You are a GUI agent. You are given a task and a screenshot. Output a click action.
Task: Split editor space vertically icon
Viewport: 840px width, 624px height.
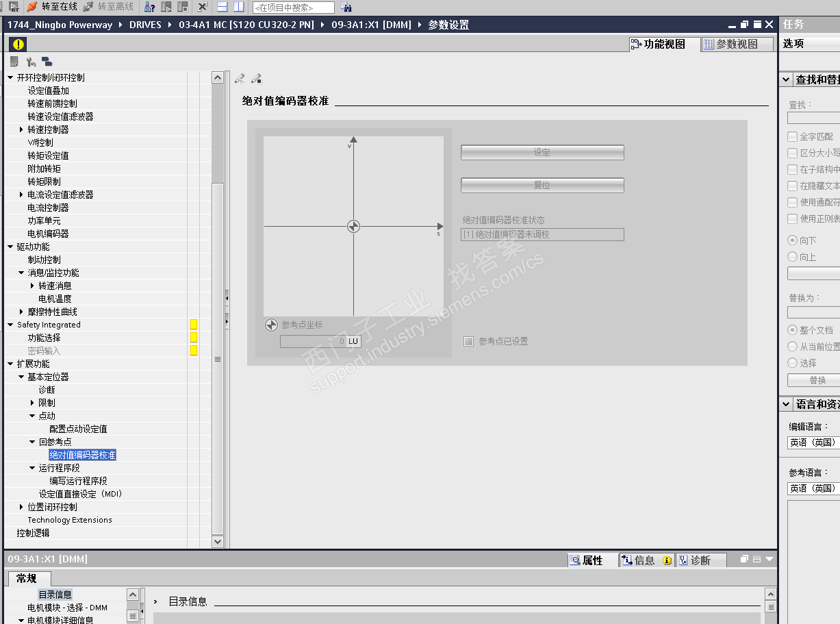[x=238, y=7]
